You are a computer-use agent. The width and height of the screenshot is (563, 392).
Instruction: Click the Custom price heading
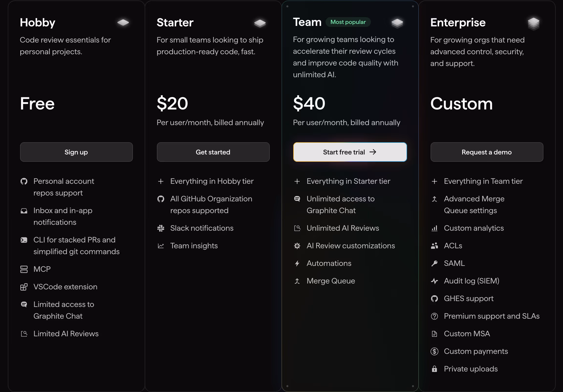(461, 104)
